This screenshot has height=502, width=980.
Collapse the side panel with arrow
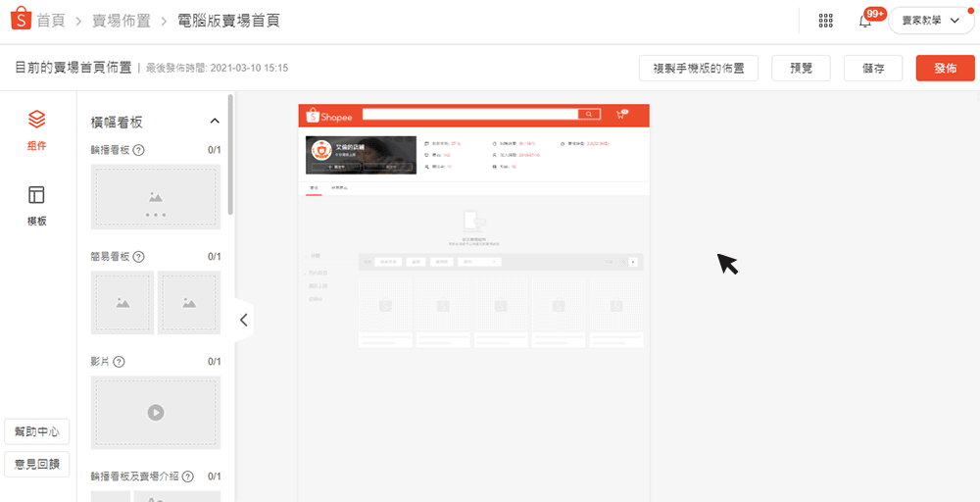[244, 320]
